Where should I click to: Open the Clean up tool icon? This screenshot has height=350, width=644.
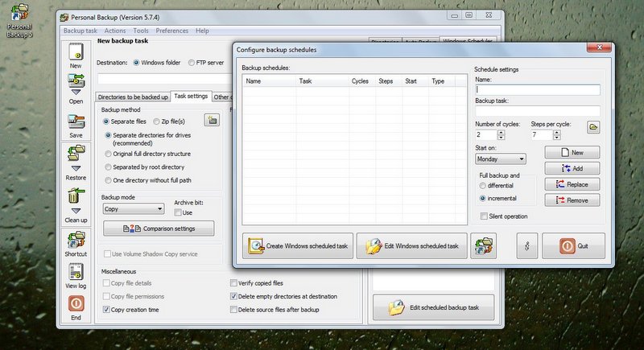pos(76,196)
